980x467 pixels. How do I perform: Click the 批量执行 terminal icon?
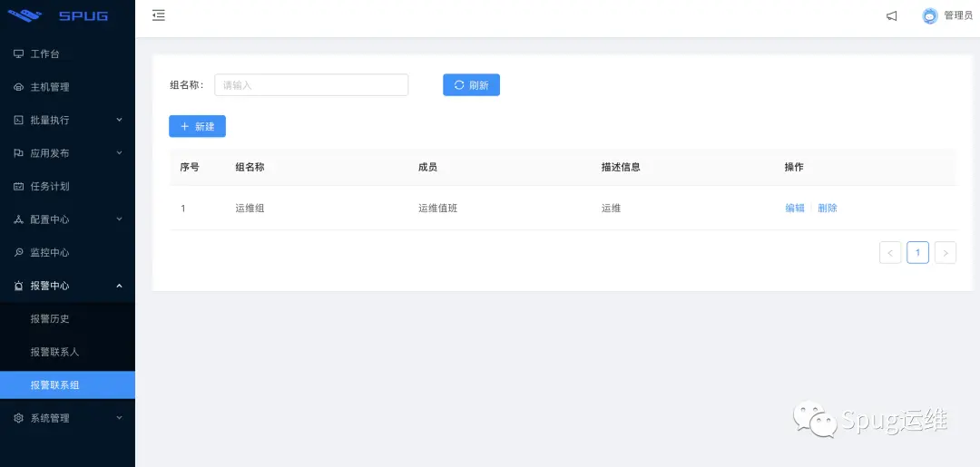19,120
